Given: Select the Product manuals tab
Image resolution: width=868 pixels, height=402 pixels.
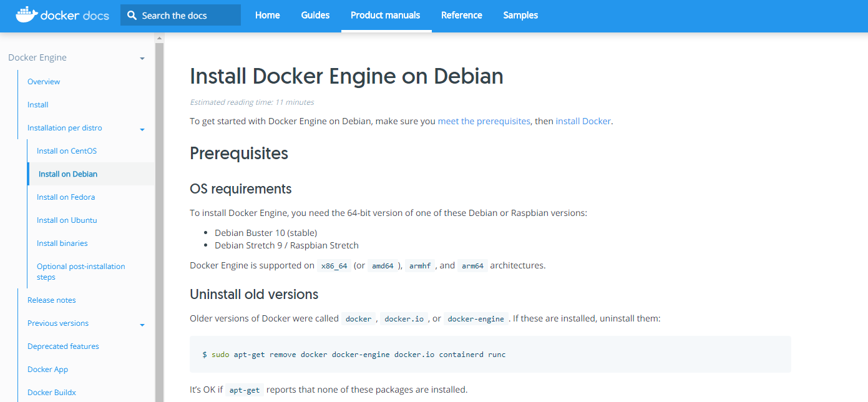Looking at the screenshot, I should [x=386, y=15].
